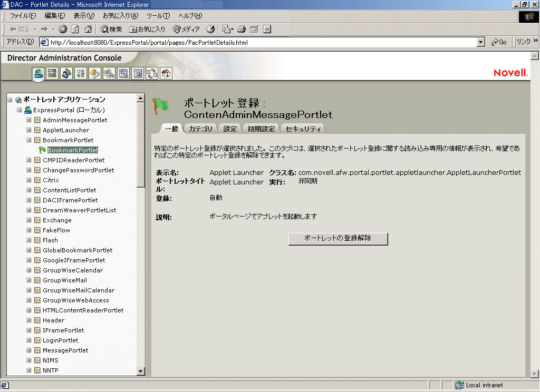Open the ファイル(F) menu
This screenshot has width=540, height=392.
pyautogui.click(x=23, y=15)
